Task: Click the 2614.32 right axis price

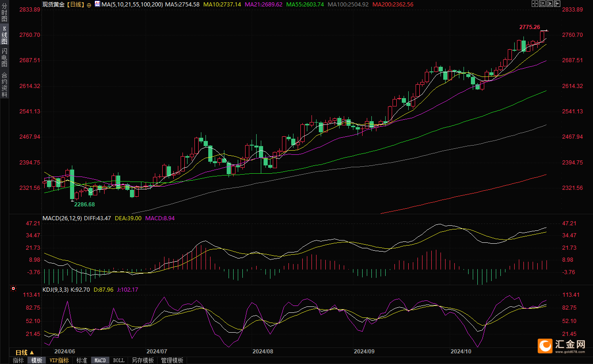Action: click(573, 86)
